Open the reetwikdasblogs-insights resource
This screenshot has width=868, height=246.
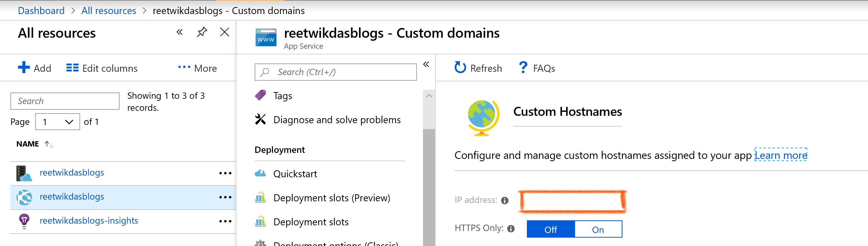[89, 221]
